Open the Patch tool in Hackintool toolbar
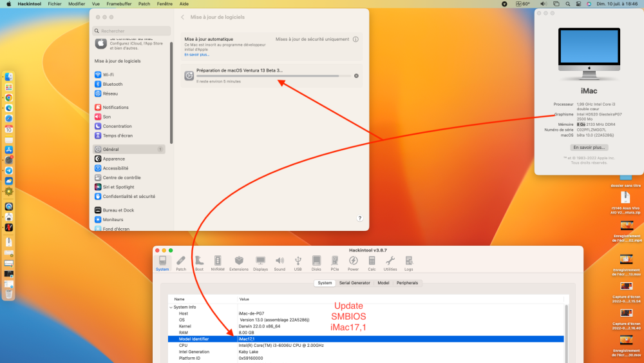 [181, 263]
